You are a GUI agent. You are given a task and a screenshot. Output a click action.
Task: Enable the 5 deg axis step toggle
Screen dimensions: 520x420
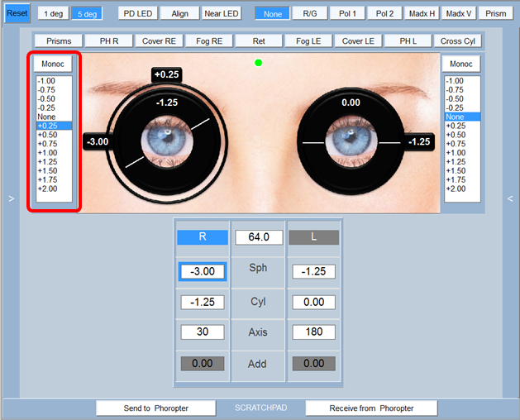point(87,14)
